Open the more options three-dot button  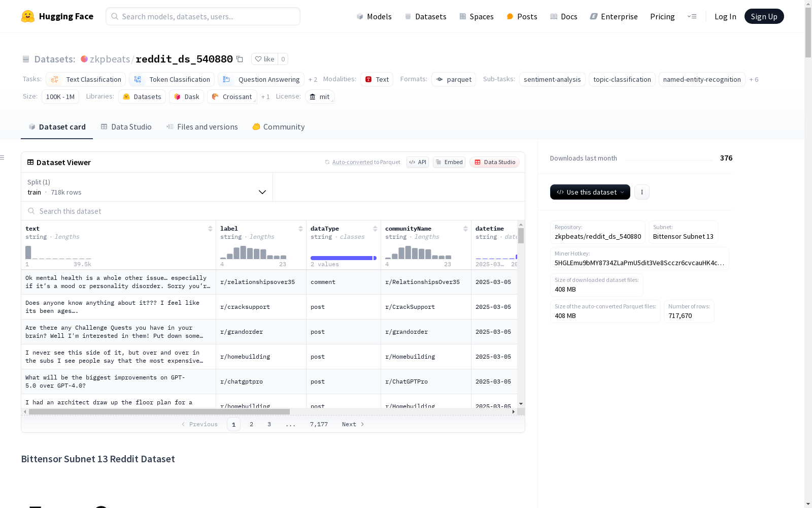(x=642, y=192)
